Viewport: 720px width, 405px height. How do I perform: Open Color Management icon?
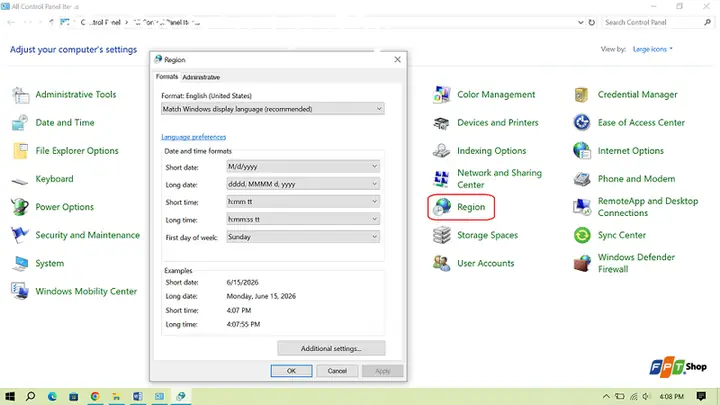442,95
